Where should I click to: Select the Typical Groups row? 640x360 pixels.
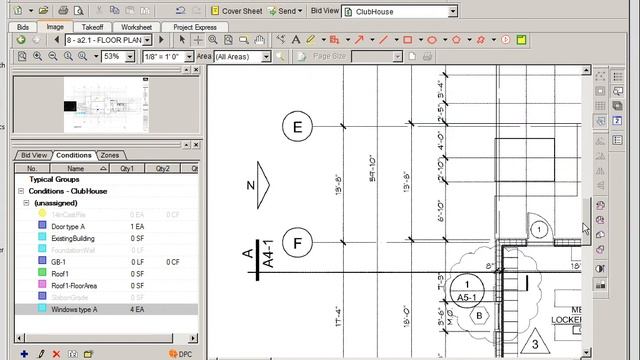tap(54, 179)
